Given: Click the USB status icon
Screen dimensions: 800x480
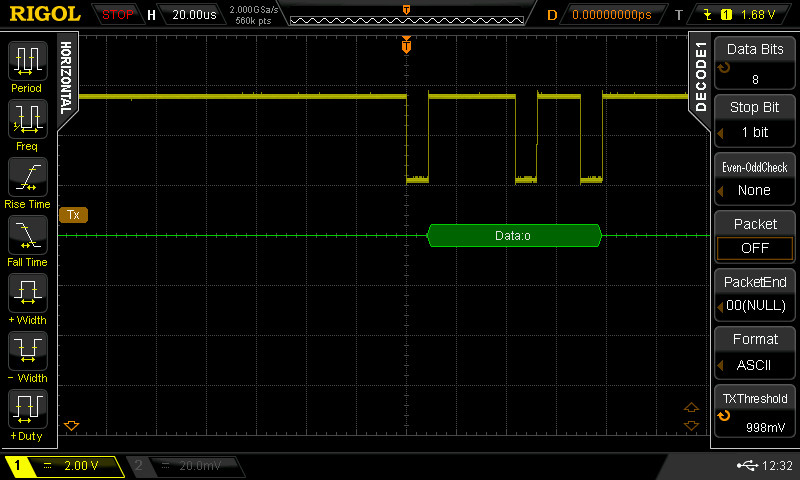Looking at the screenshot, I should (746, 466).
